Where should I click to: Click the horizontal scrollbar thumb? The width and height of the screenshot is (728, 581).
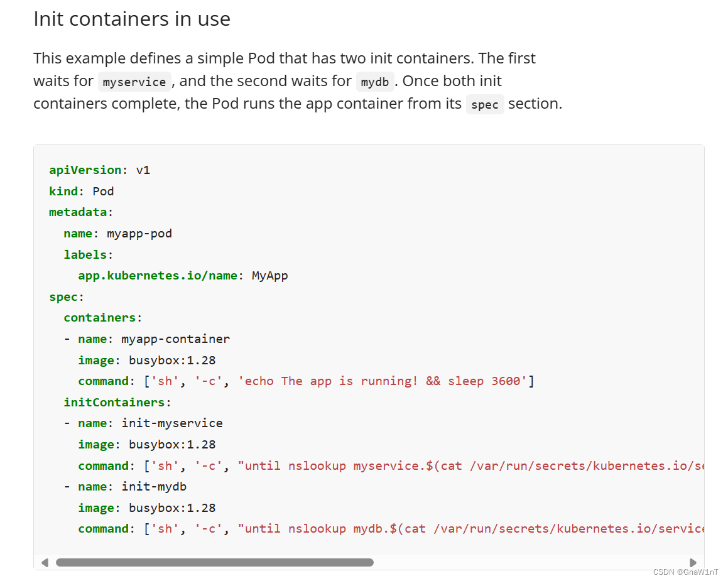click(x=214, y=562)
